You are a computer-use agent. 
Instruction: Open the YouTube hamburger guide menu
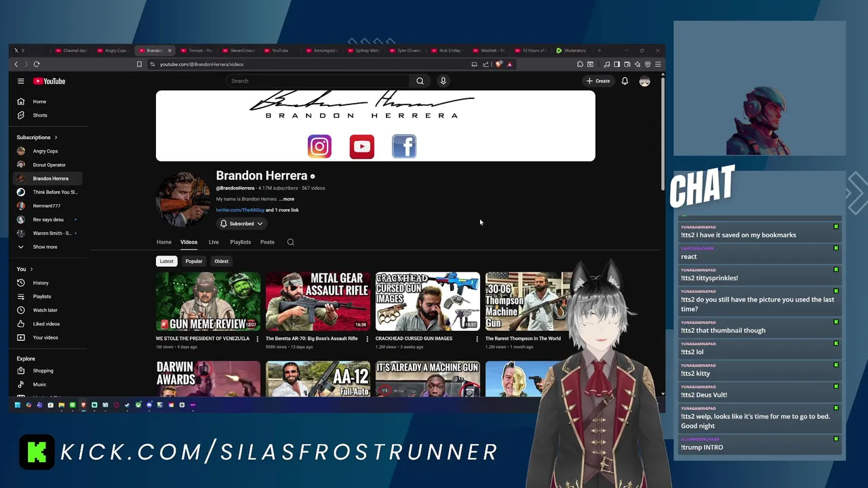pyautogui.click(x=21, y=81)
